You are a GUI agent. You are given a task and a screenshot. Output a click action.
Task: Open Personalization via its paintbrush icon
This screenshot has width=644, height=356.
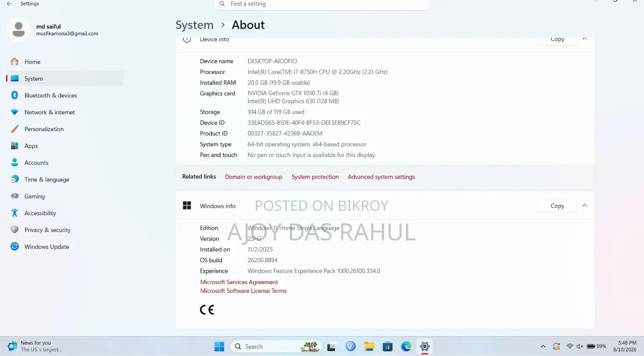pyautogui.click(x=15, y=129)
